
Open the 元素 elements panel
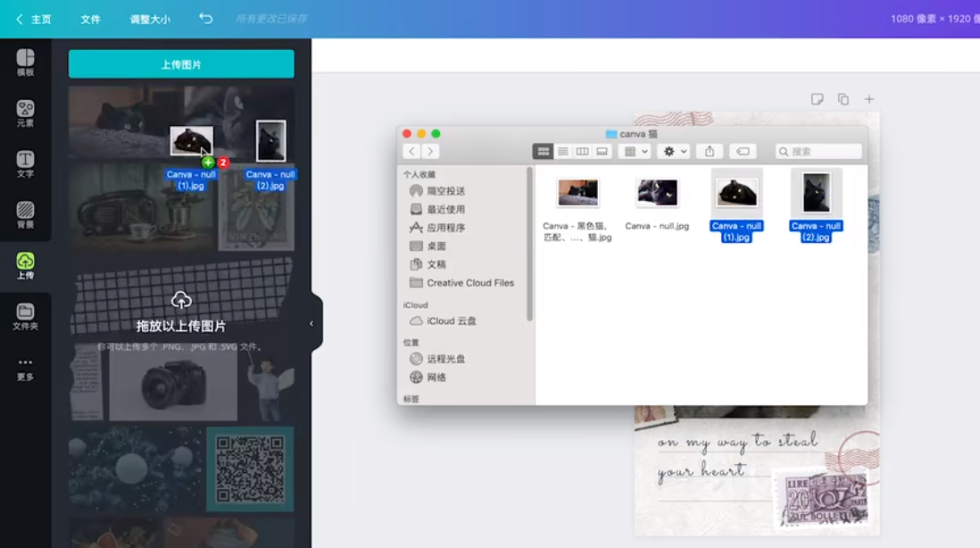point(25,113)
